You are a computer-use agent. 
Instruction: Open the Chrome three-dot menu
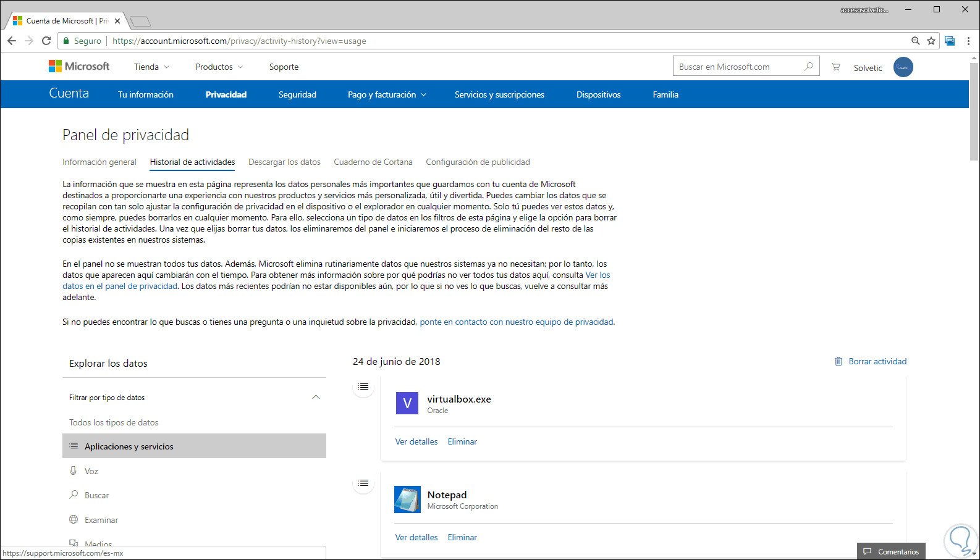click(x=968, y=41)
